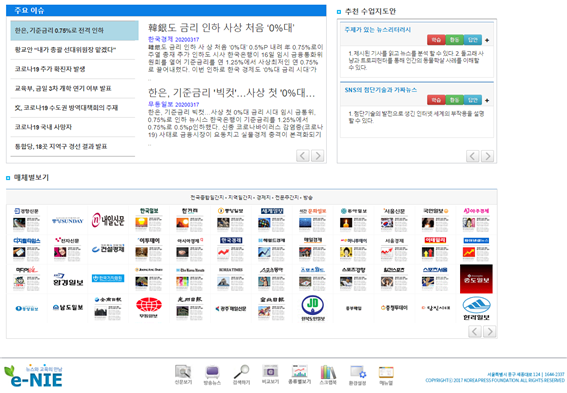Filter media by 방송

coord(308,197)
